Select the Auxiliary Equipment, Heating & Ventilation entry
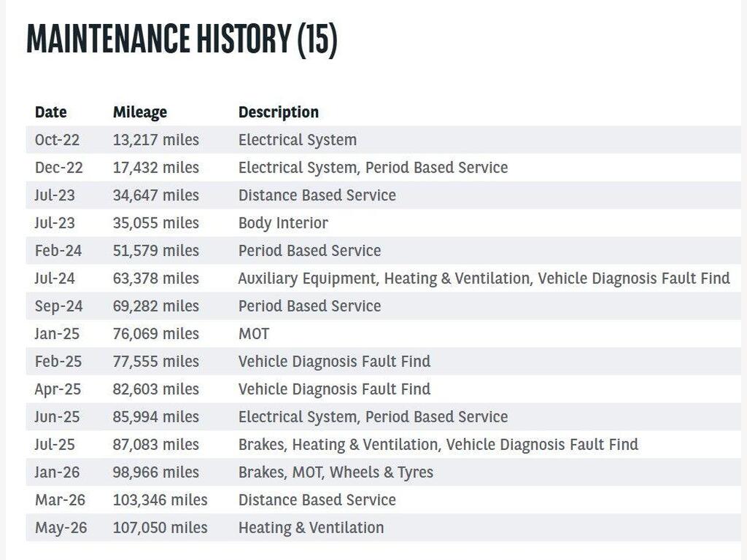 point(384,278)
